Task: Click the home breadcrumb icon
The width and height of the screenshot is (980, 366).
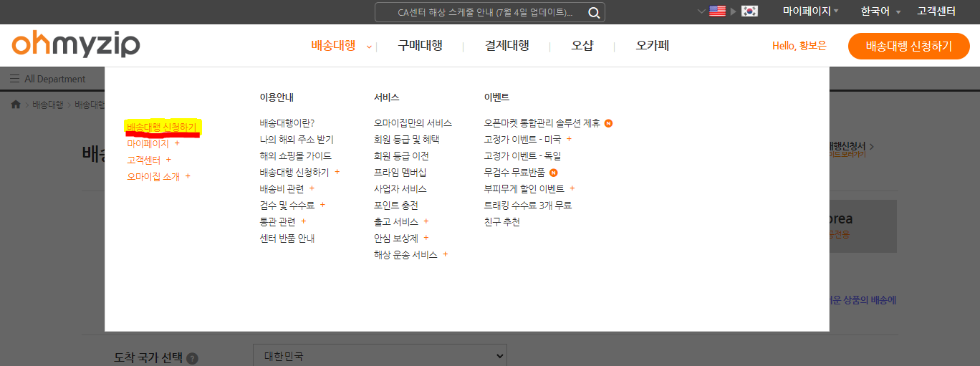Action: tap(16, 105)
